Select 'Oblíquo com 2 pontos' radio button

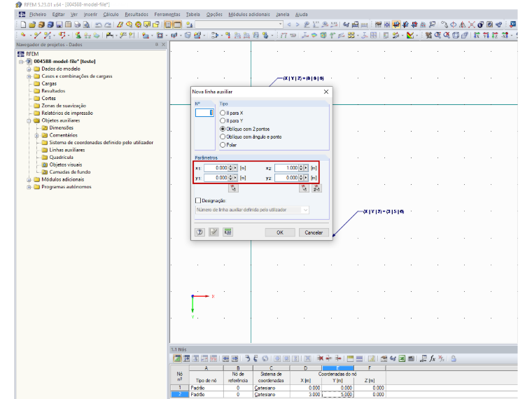click(223, 129)
